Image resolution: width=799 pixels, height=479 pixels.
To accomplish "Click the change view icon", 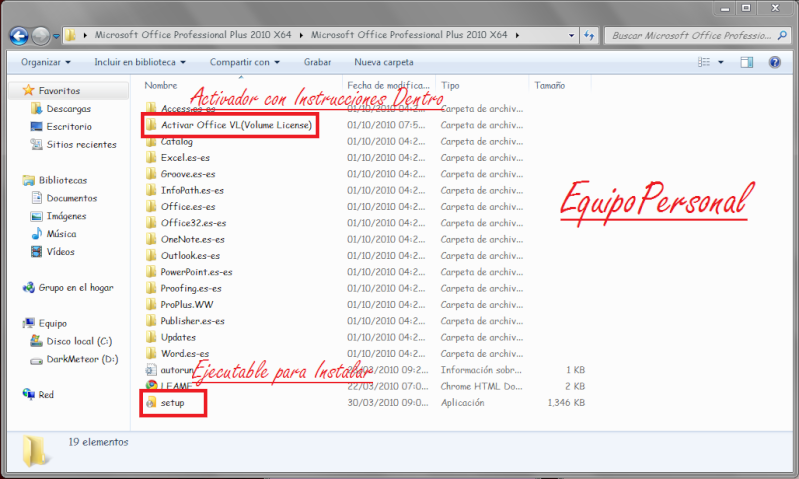I will pyautogui.click(x=704, y=62).
